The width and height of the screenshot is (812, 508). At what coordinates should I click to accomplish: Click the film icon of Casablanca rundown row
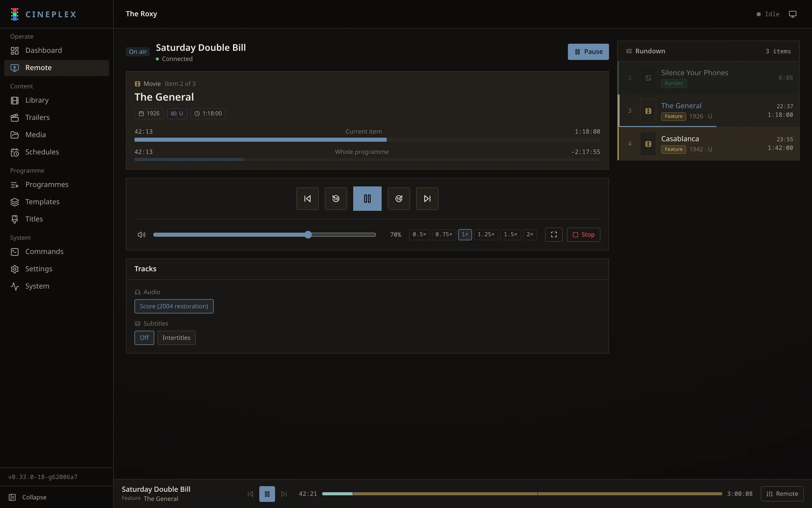coord(648,144)
